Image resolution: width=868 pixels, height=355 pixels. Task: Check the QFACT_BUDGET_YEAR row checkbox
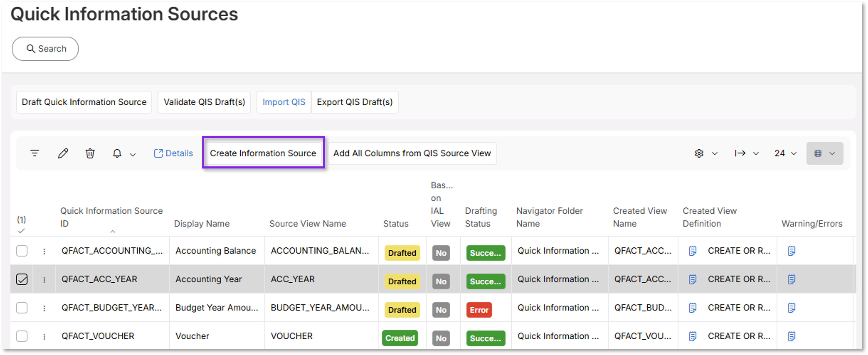(22, 308)
